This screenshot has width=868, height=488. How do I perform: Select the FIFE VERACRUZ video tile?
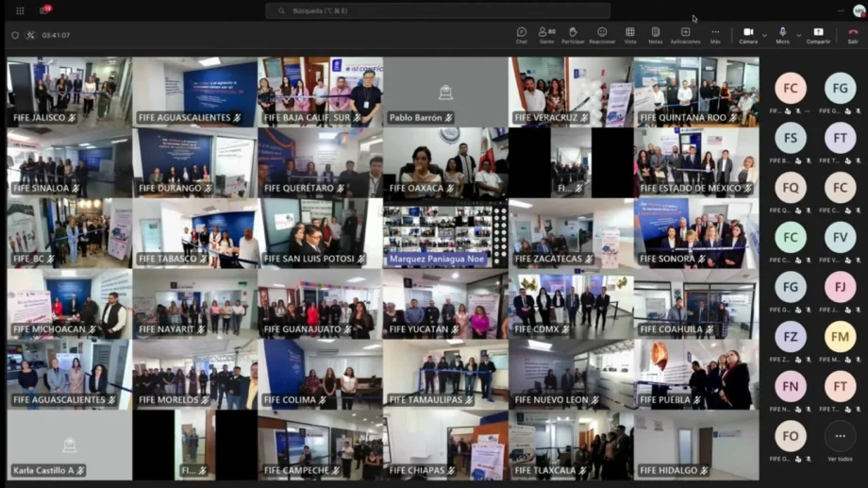pos(571,92)
